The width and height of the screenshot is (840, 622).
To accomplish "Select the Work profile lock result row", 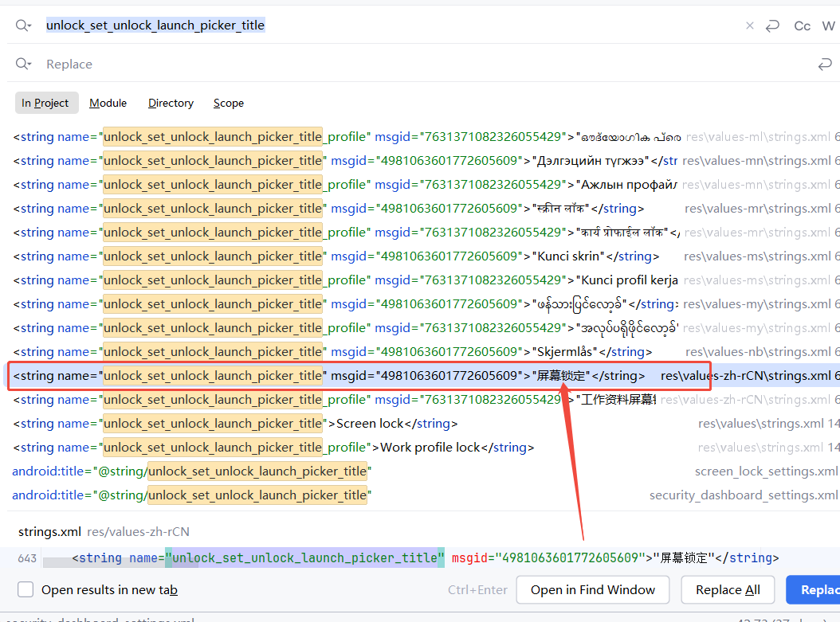I will pyautogui.click(x=423, y=448).
